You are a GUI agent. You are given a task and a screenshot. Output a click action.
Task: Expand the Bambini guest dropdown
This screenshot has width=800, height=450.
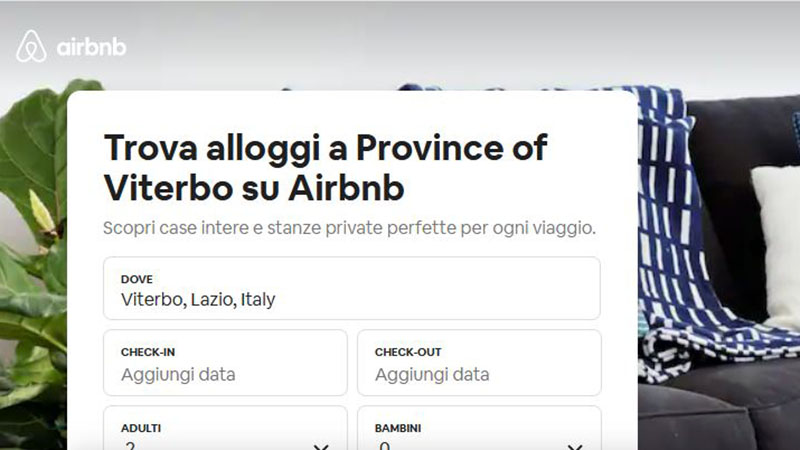(479, 432)
